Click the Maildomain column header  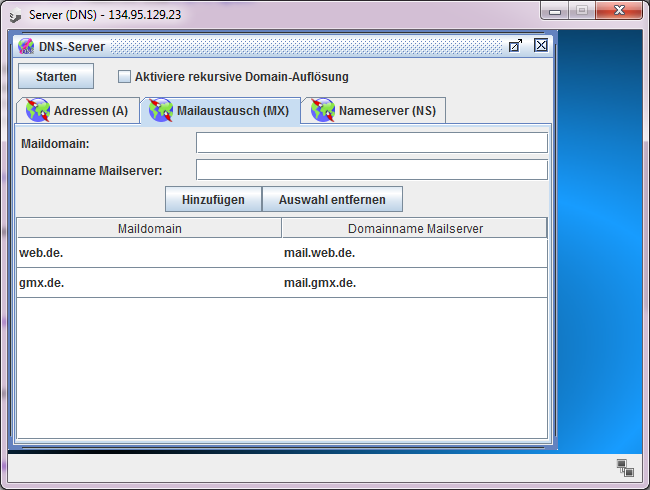pyautogui.click(x=149, y=228)
